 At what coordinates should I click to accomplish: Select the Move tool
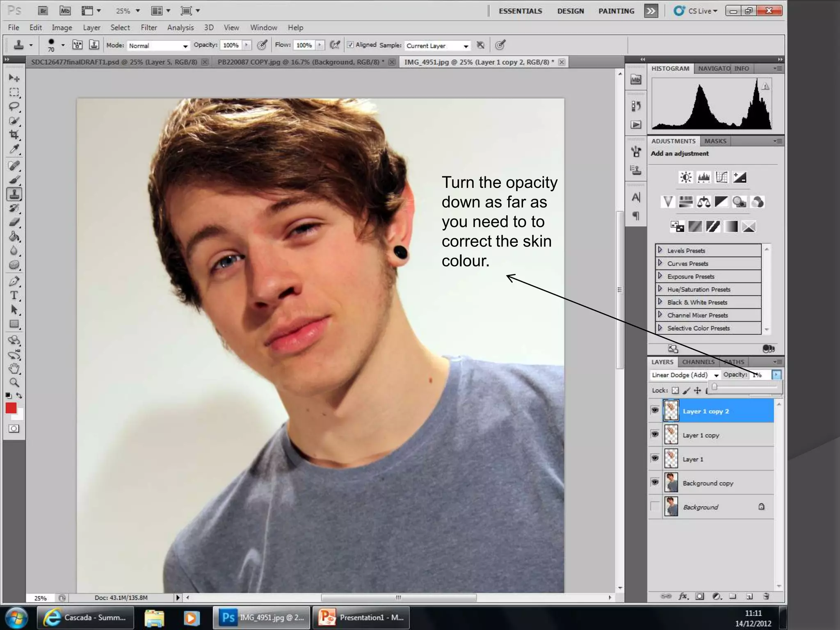click(x=14, y=78)
